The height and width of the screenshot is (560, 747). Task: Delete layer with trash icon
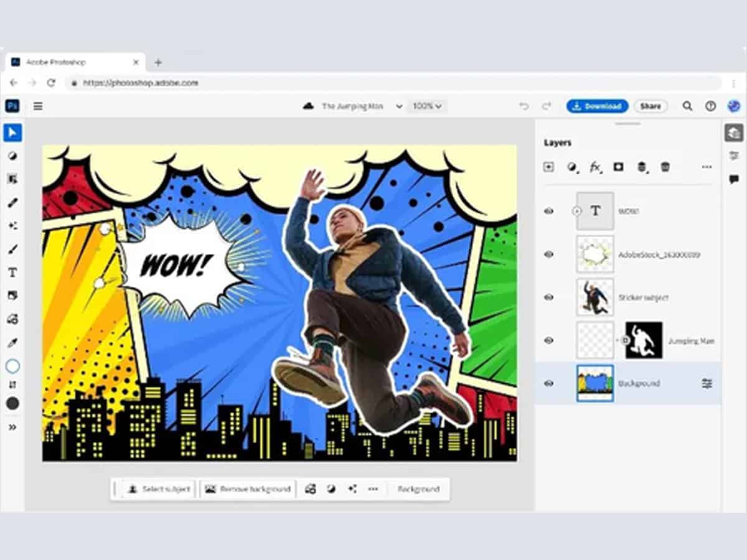click(665, 167)
